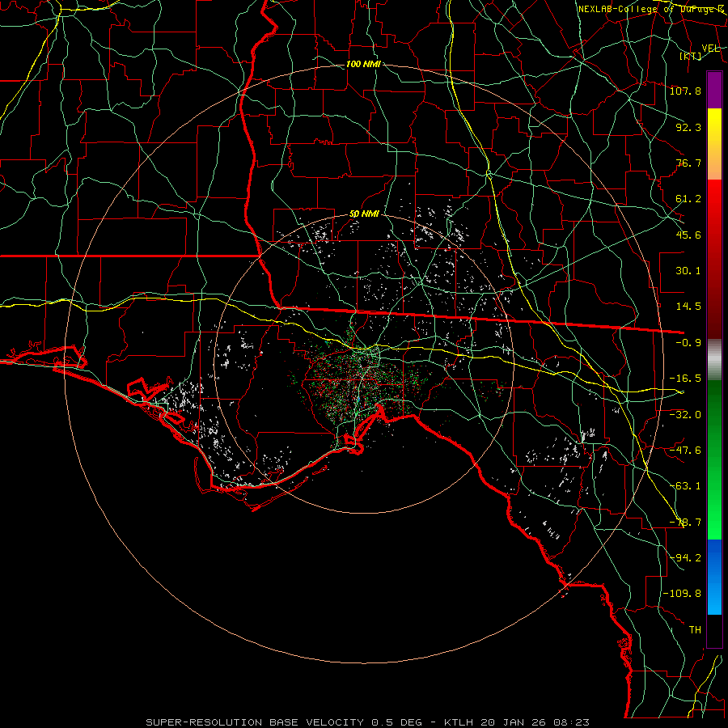
Task: Click the -109.8 scale value
Action: [x=682, y=594]
